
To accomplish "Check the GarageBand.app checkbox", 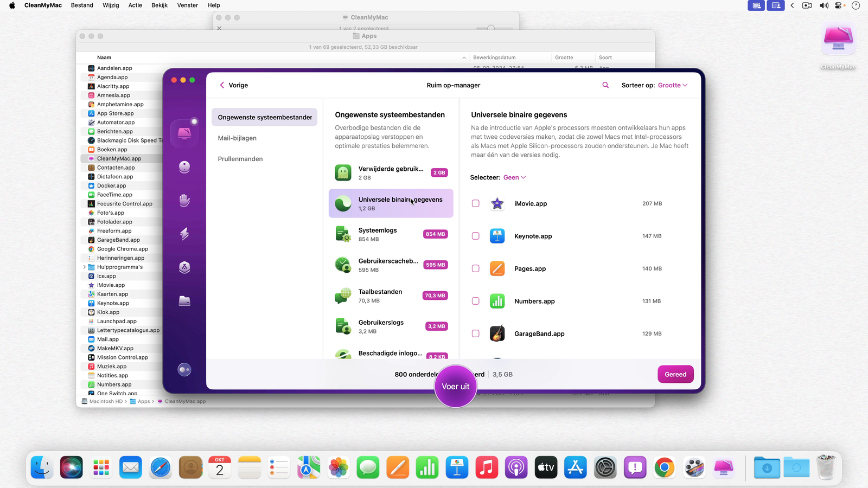I will click(476, 334).
